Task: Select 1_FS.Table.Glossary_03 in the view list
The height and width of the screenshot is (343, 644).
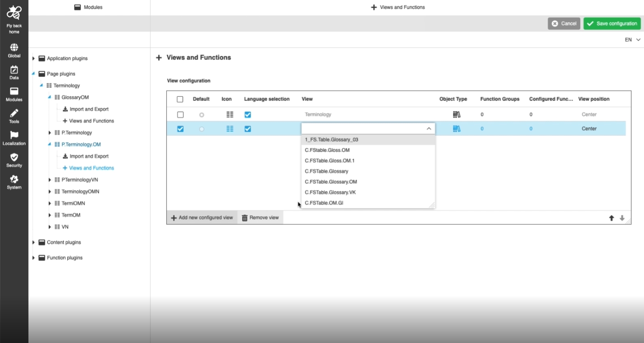Action: click(x=331, y=140)
